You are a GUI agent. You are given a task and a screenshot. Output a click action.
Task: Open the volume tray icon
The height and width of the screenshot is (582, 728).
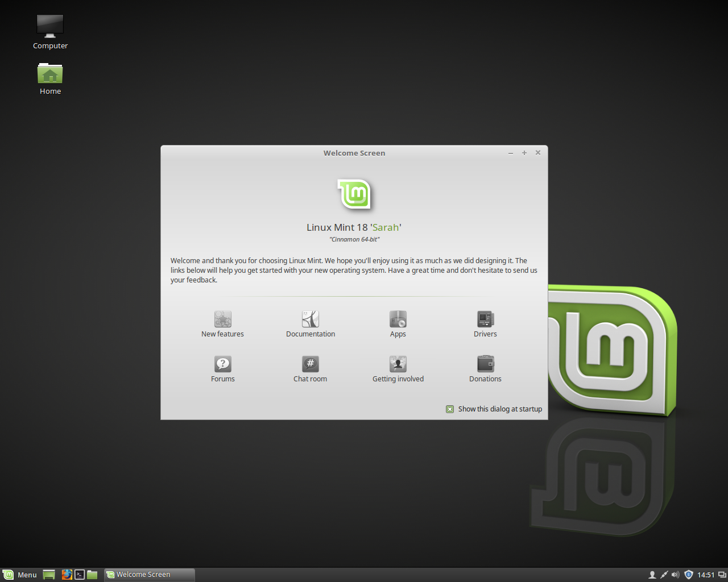(x=676, y=575)
